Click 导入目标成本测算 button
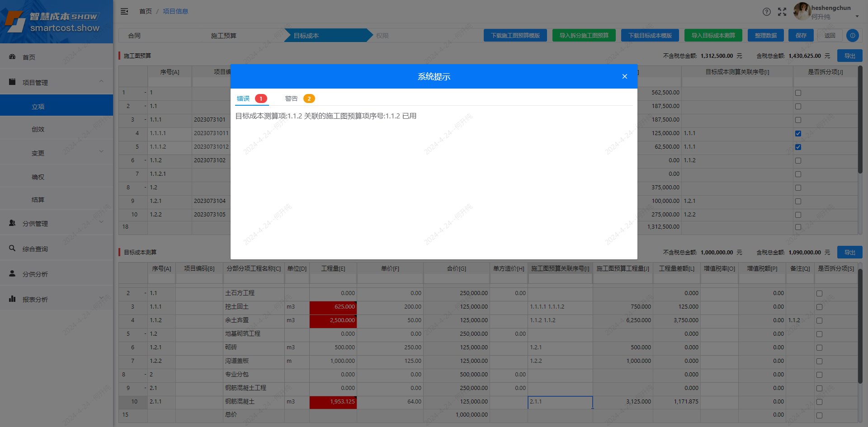 (x=713, y=35)
